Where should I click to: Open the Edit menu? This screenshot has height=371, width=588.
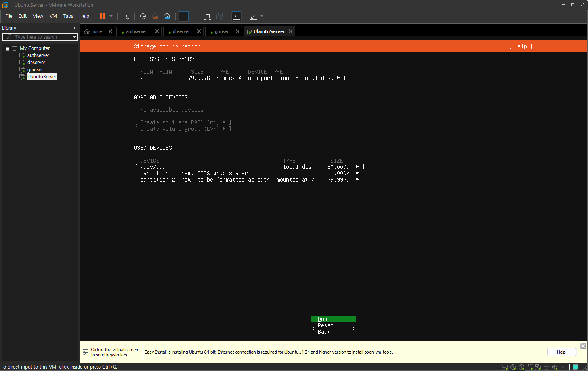[x=23, y=16]
